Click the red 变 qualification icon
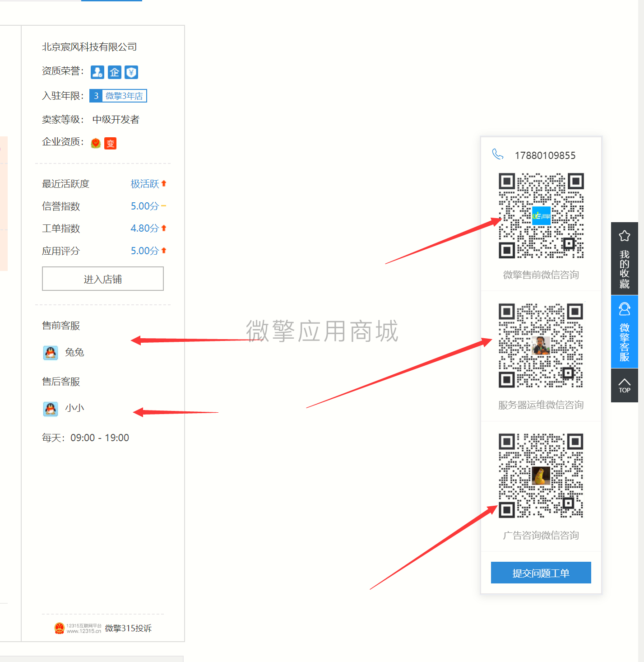644x662 pixels. click(111, 143)
